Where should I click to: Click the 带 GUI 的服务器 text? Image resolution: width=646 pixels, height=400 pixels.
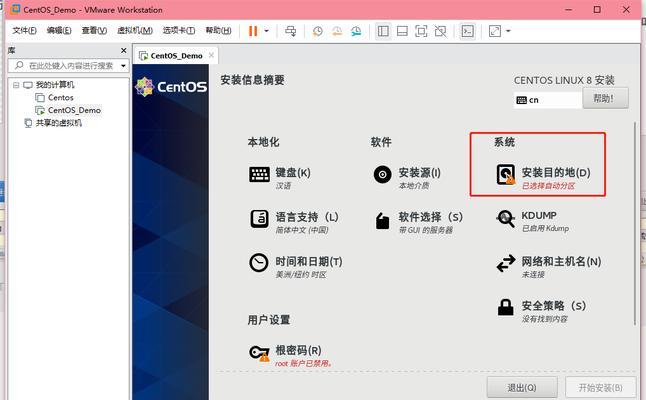(426, 230)
